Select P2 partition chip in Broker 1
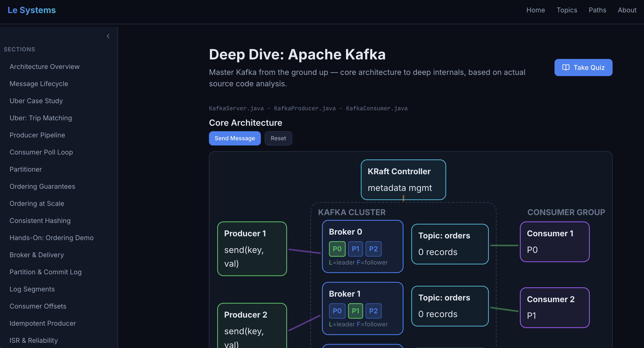 pos(373,311)
